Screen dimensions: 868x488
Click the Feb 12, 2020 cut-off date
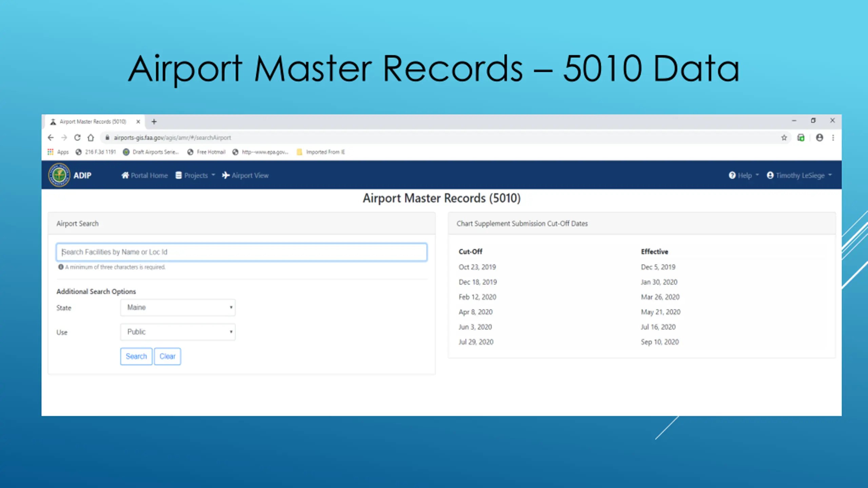[x=477, y=297]
